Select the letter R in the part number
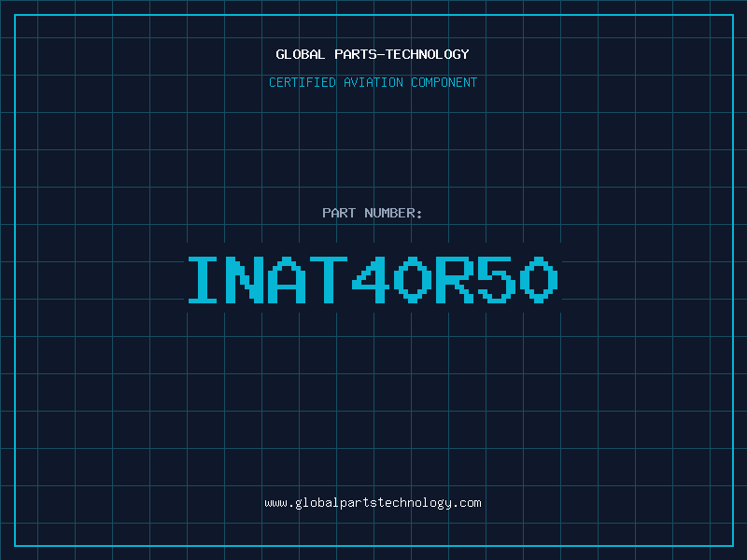Viewport: 747px width, 560px height. [x=452, y=279]
